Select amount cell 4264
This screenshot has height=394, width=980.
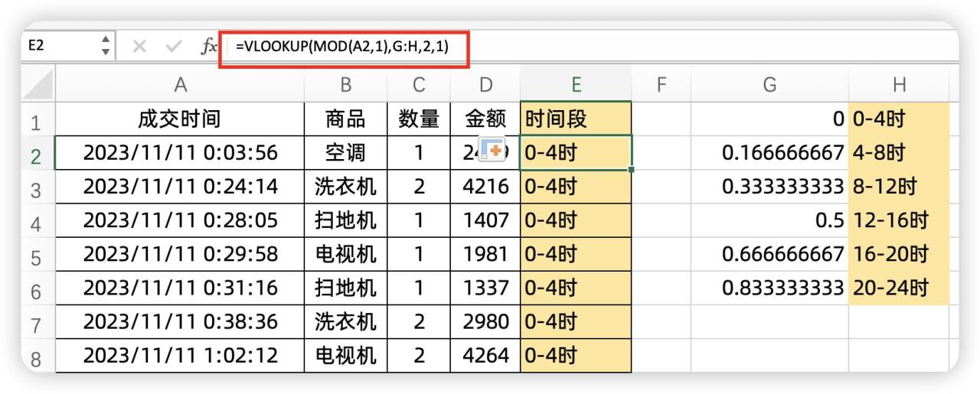click(x=485, y=357)
